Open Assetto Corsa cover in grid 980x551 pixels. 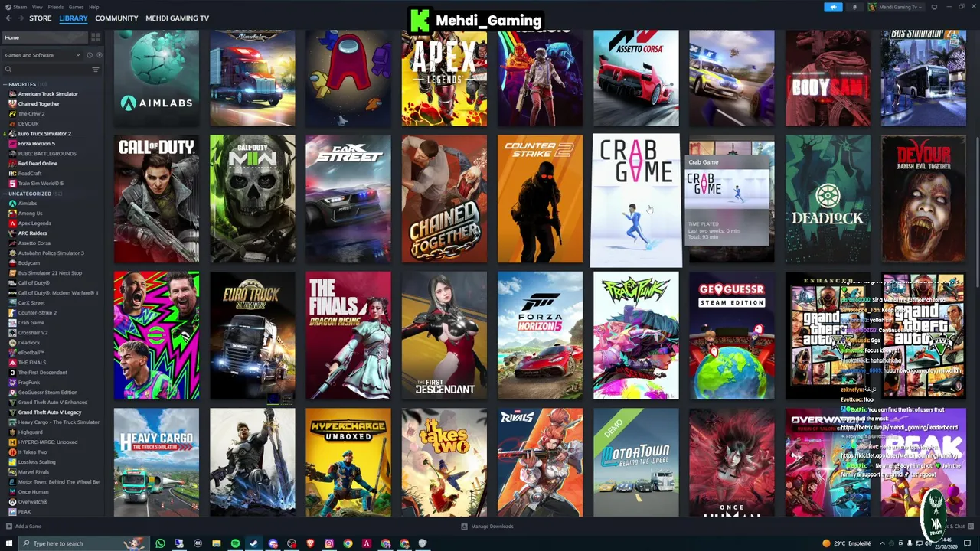pyautogui.click(x=635, y=77)
